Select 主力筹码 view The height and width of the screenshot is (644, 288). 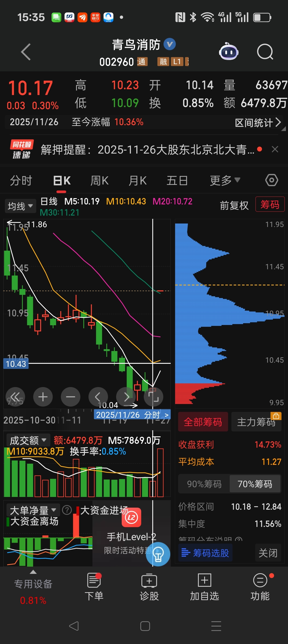point(256,422)
